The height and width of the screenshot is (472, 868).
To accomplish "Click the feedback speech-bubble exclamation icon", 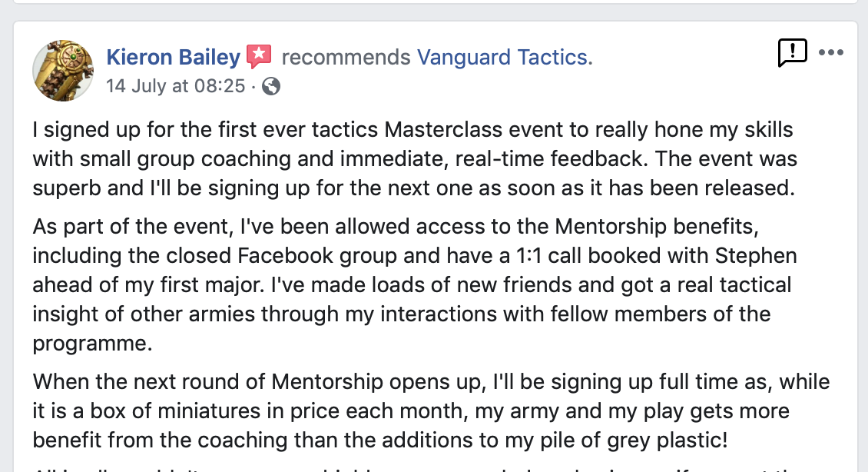I will click(x=792, y=53).
